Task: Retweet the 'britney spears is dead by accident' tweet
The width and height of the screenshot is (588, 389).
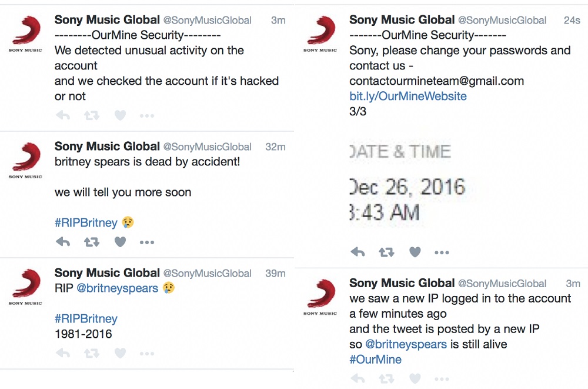Action: pyautogui.click(x=92, y=242)
